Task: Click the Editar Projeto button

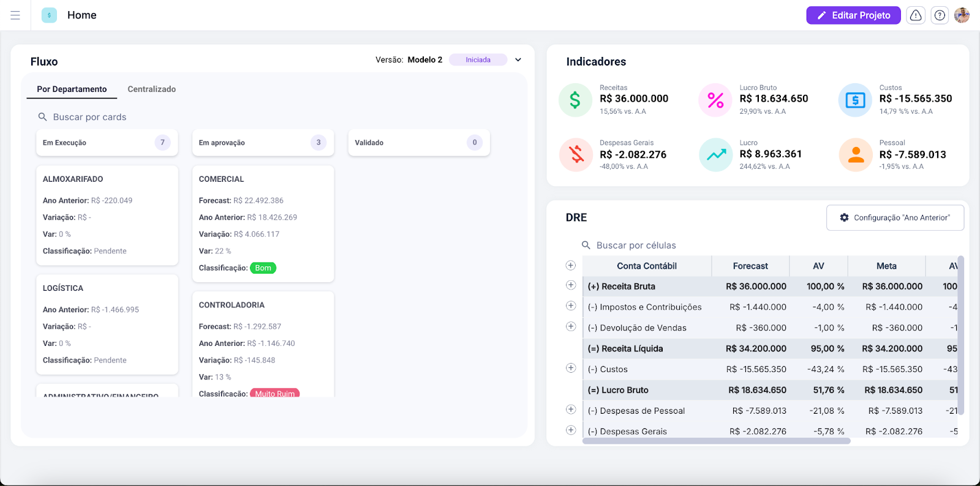Action: (x=853, y=15)
